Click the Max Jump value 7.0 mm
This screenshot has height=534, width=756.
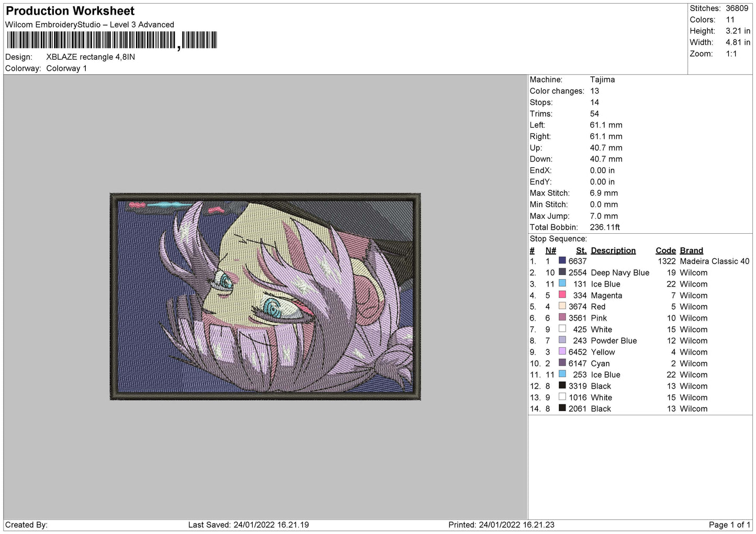coord(604,216)
